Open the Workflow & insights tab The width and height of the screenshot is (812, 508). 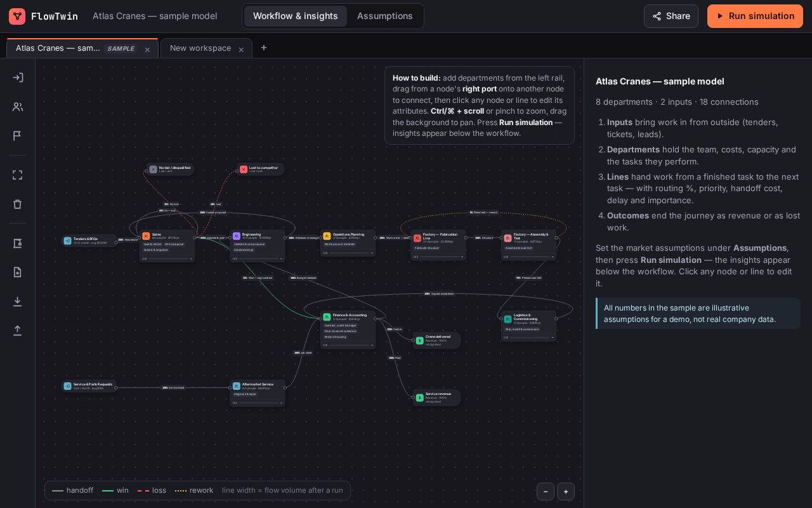point(296,16)
